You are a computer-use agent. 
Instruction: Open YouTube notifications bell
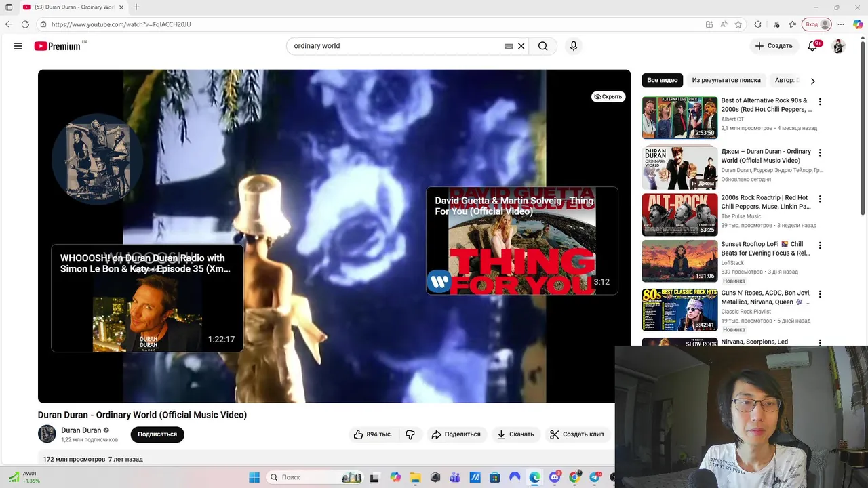click(x=813, y=46)
